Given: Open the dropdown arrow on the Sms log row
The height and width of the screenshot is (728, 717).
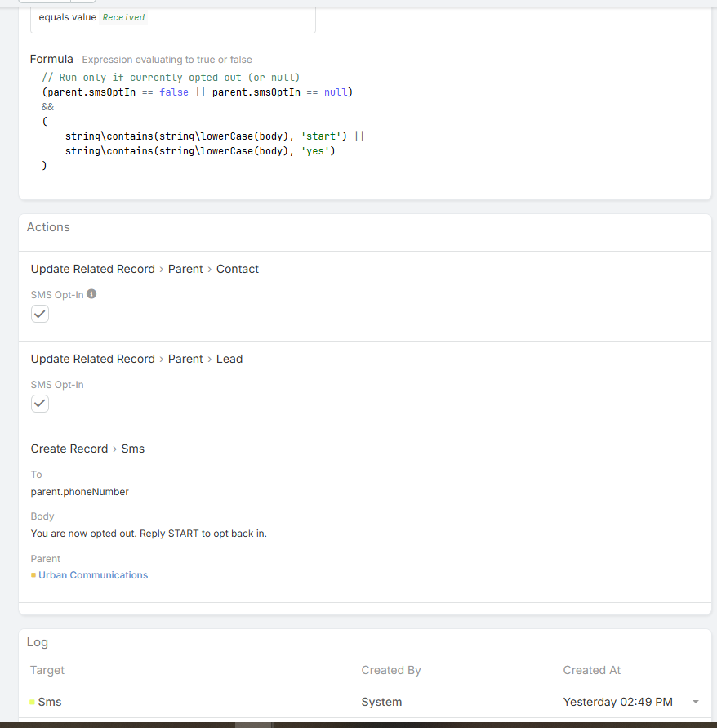Looking at the screenshot, I should [x=696, y=702].
